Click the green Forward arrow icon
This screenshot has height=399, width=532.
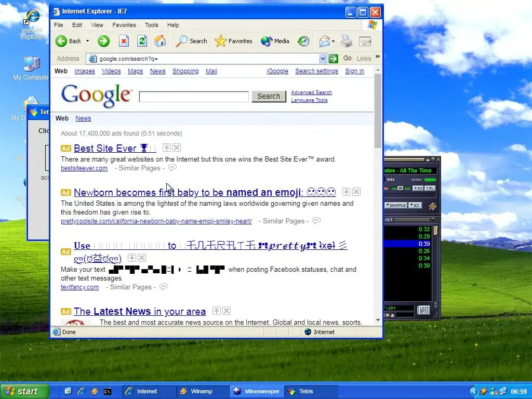click(104, 41)
